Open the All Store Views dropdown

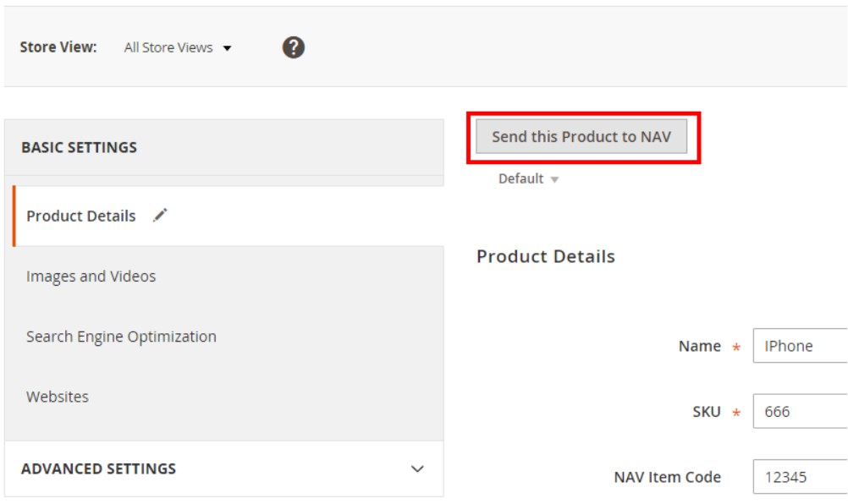tap(178, 48)
